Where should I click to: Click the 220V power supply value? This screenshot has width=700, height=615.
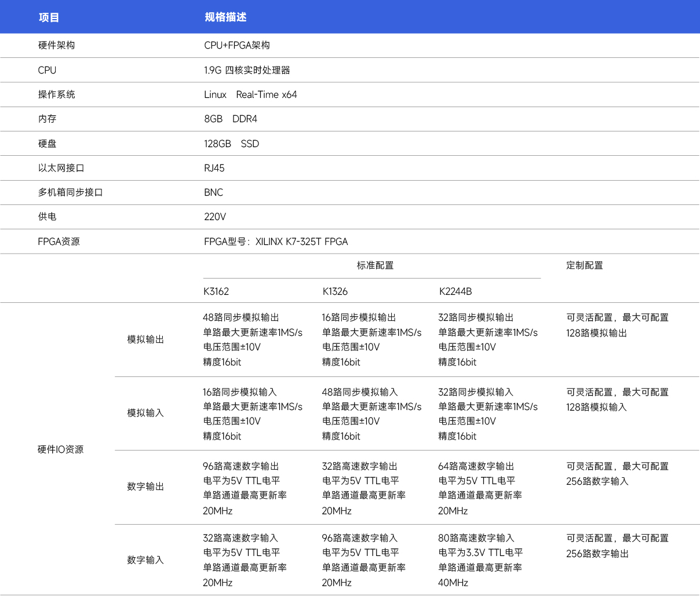coord(215,217)
